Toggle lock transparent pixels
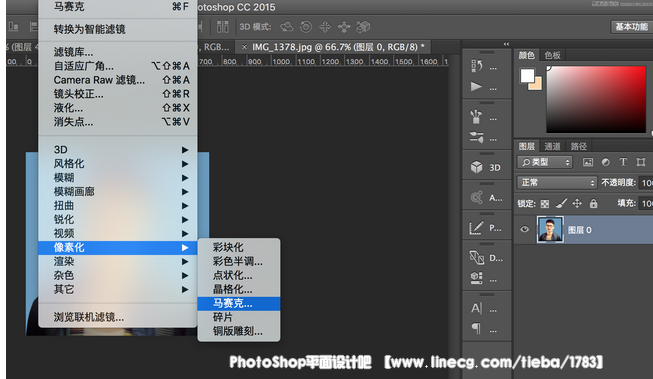Viewport: 653px width, 379px height. coord(545,204)
